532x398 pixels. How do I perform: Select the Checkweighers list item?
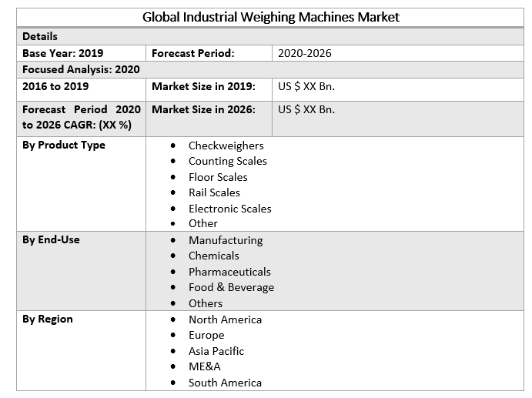point(226,145)
